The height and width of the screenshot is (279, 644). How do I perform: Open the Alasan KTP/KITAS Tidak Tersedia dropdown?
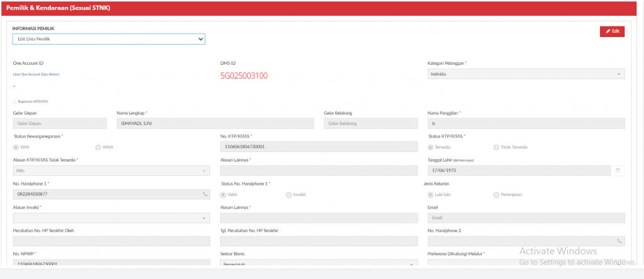click(111, 171)
